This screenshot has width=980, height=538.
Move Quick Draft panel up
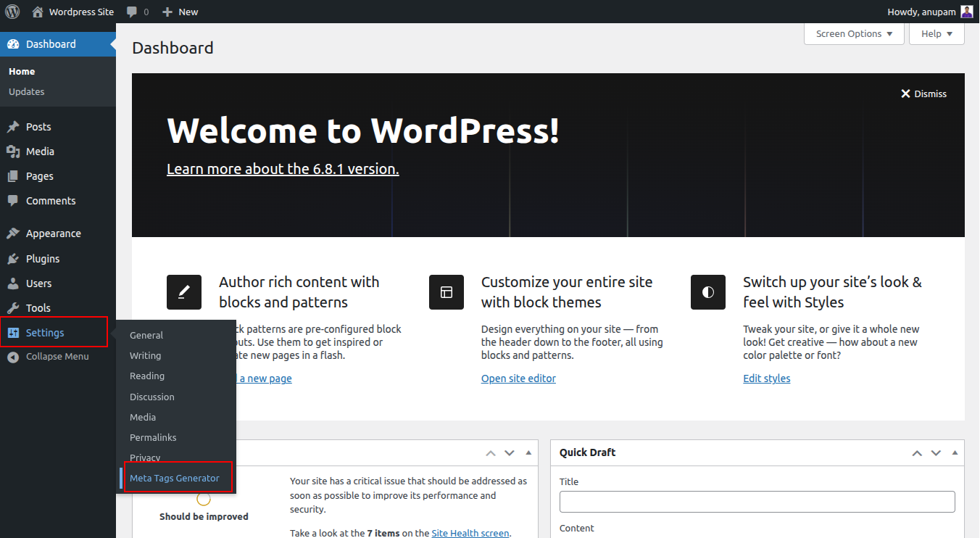(917, 452)
